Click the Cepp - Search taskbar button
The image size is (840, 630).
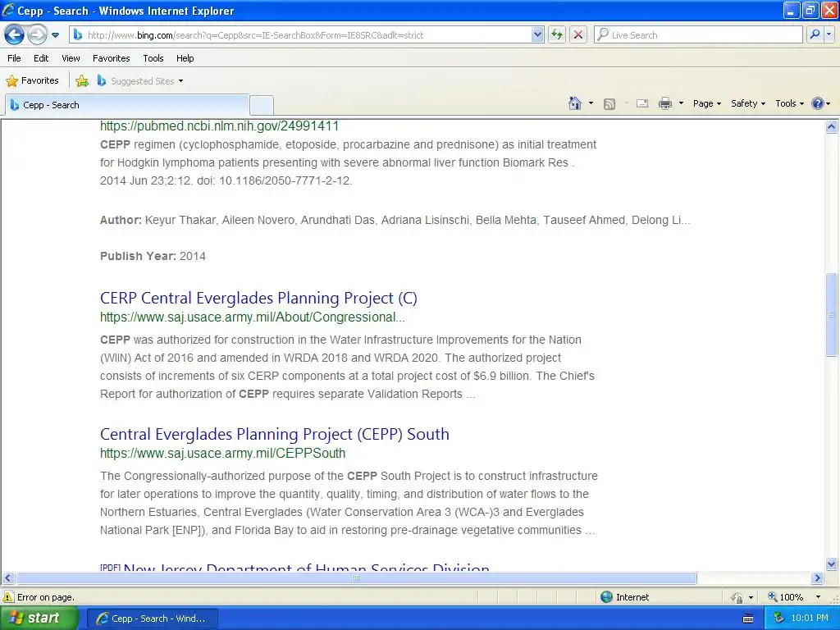coord(152,619)
